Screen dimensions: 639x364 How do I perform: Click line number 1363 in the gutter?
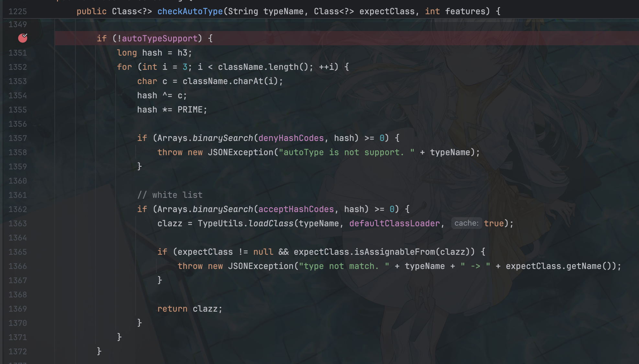click(x=17, y=223)
